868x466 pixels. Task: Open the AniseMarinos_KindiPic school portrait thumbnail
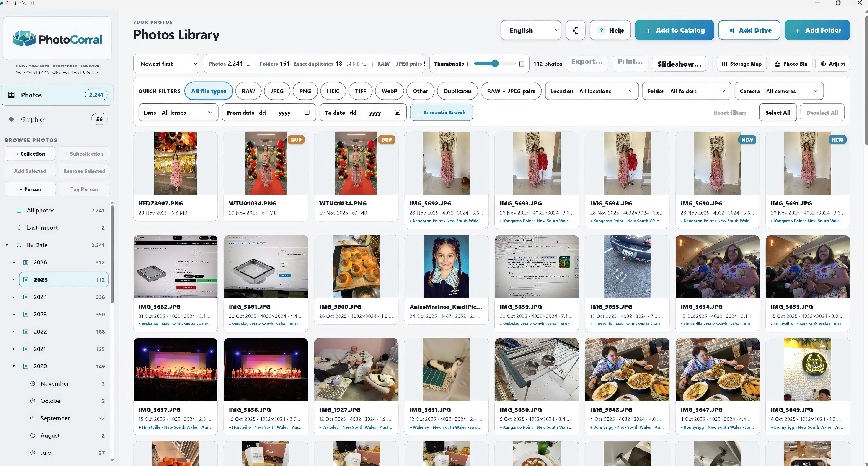coord(446,267)
